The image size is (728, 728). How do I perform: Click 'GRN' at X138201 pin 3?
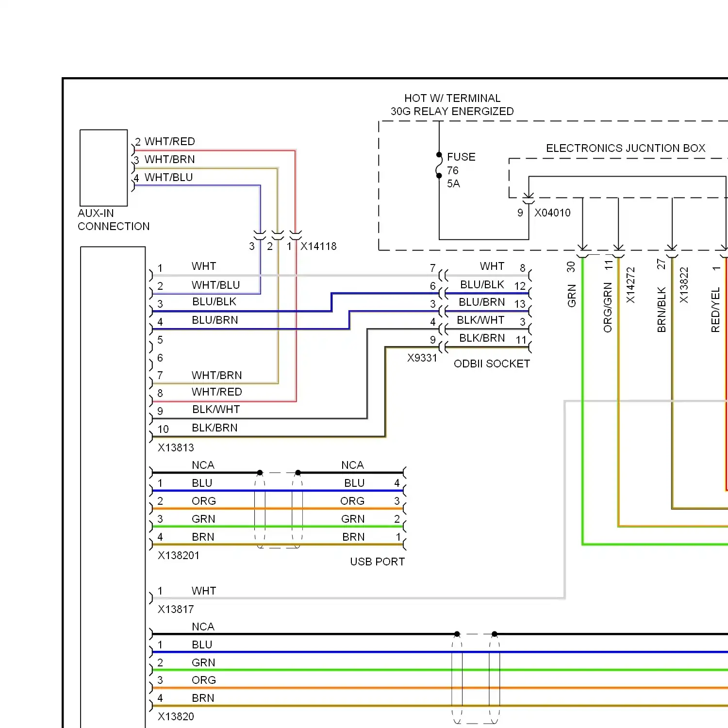[203, 519]
